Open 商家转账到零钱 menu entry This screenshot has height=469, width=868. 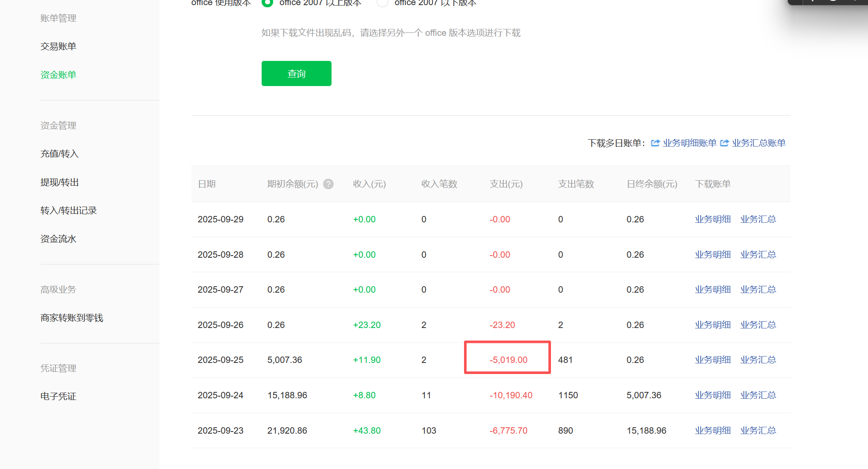[x=72, y=318]
